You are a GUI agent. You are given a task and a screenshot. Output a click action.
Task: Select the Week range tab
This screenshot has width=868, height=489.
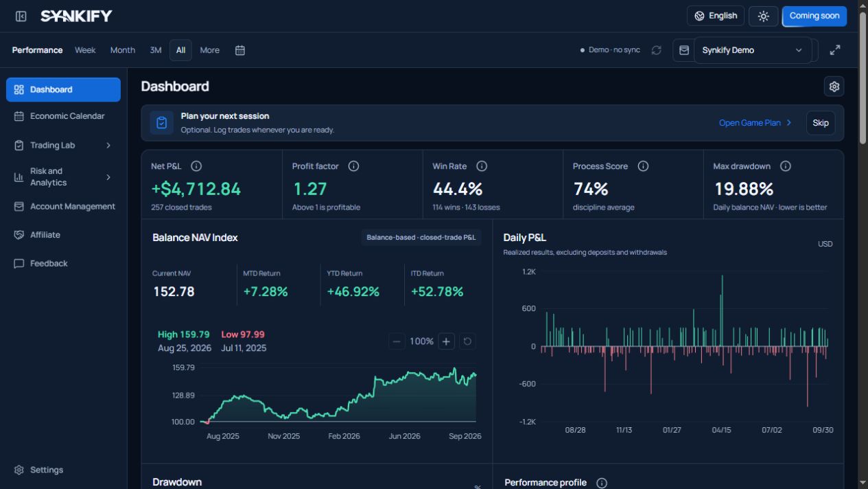coord(85,50)
